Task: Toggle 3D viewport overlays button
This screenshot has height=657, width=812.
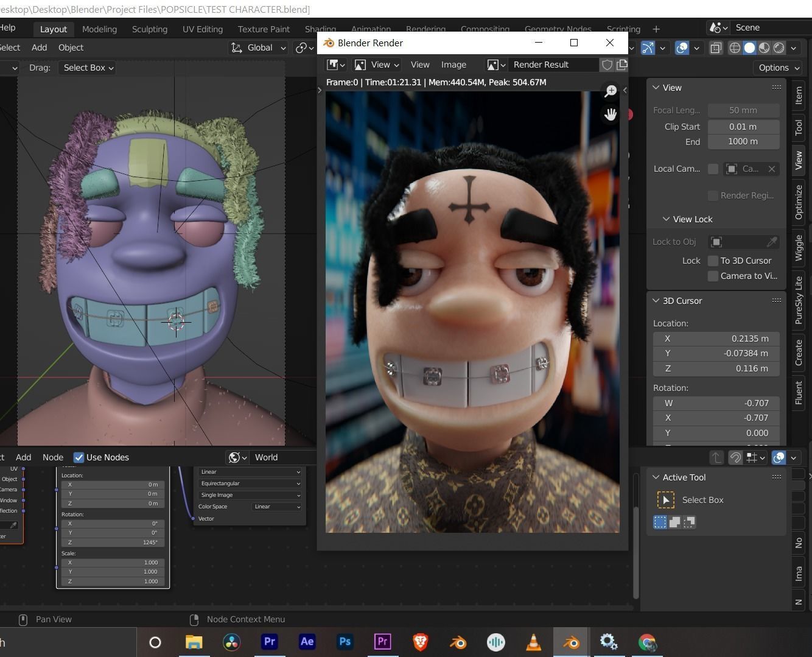Action: 682,47
